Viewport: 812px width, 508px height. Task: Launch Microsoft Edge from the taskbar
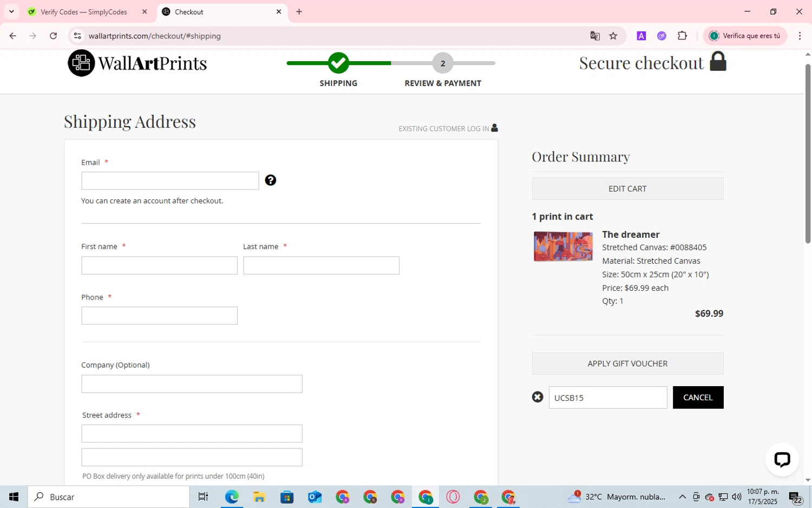coord(232,497)
